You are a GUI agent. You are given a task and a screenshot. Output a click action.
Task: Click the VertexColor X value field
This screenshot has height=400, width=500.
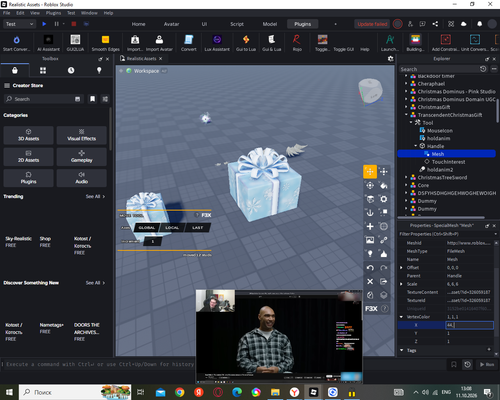469,325
